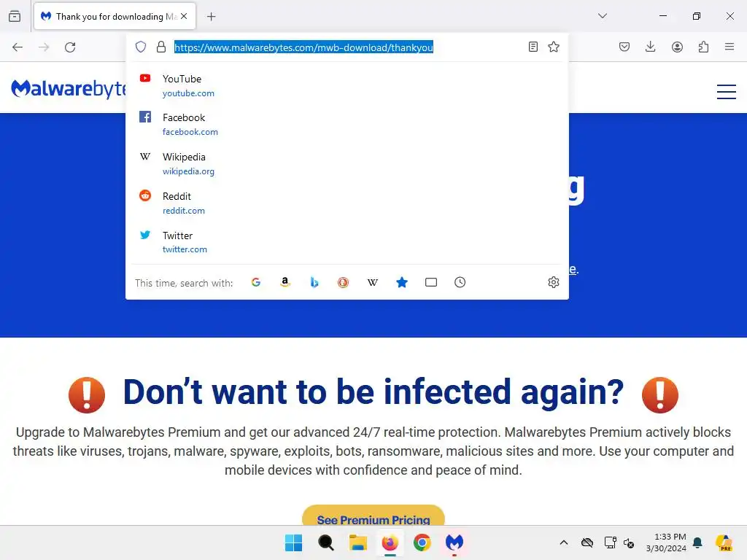
Task: Open Windows Start menu
Action: click(293, 542)
